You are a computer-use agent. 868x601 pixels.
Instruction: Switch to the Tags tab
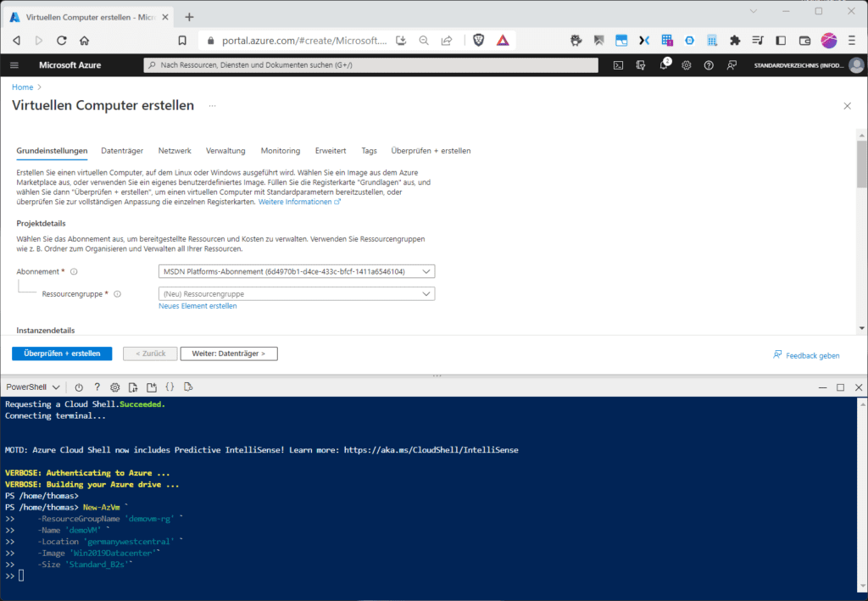point(370,151)
